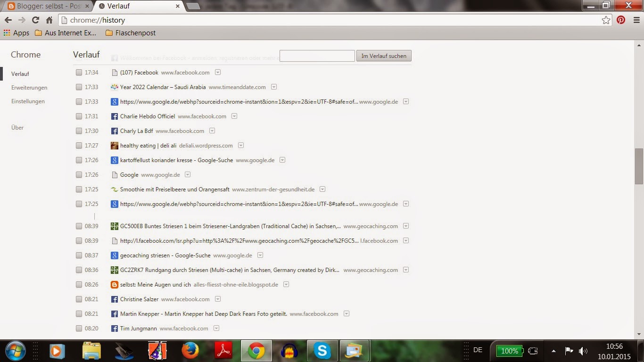644x362 pixels.
Task: Show hidden tray icons arrow
Action: coord(554,351)
